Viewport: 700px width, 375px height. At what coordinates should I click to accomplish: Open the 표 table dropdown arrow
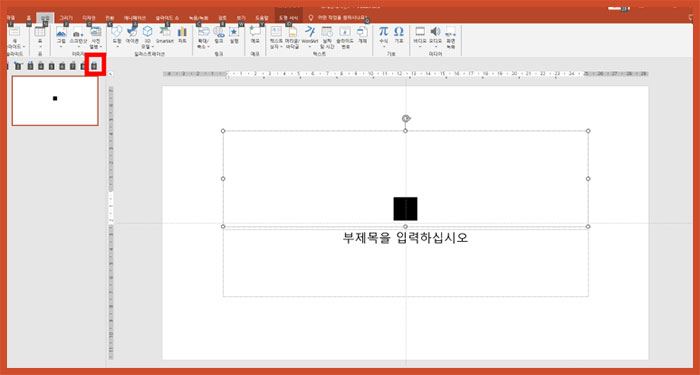coord(40,46)
